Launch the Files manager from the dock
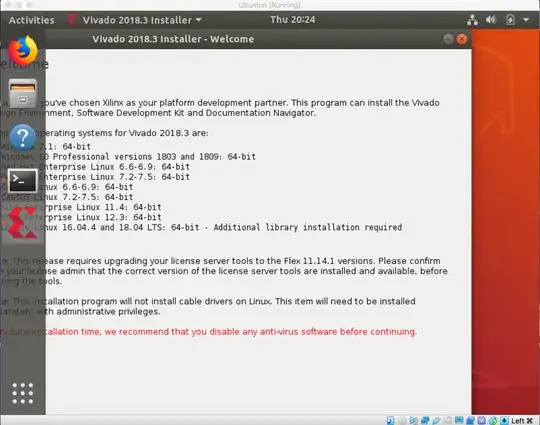The width and height of the screenshot is (540, 425). [x=23, y=93]
